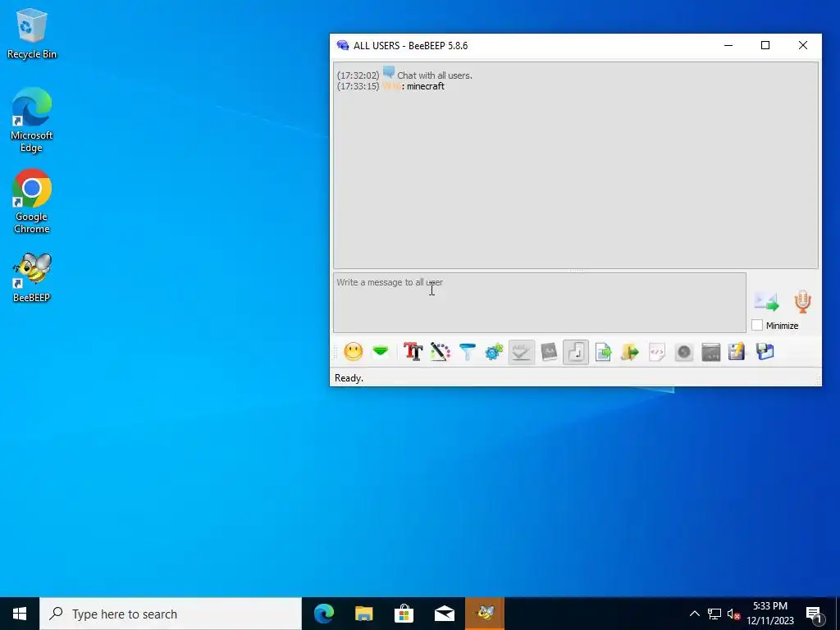
Task: Click the gray round disc toolbar icon
Action: (684, 352)
